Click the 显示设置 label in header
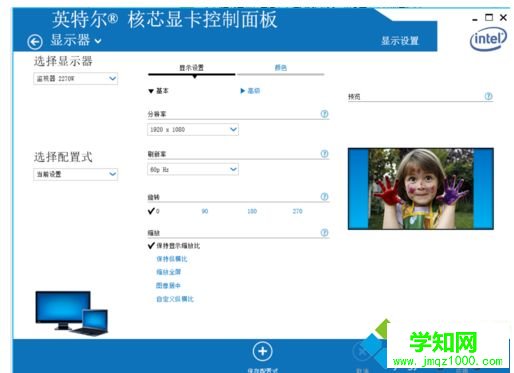The image size is (514, 373). tap(400, 41)
